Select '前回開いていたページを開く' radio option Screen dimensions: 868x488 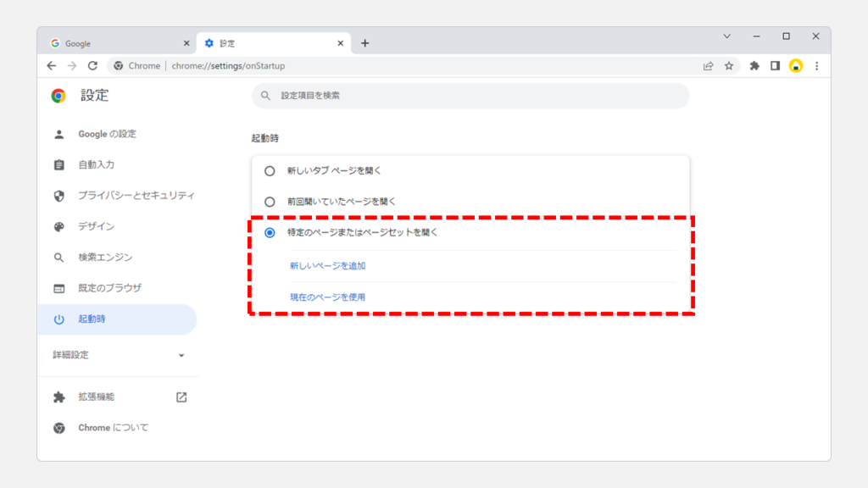point(270,202)
